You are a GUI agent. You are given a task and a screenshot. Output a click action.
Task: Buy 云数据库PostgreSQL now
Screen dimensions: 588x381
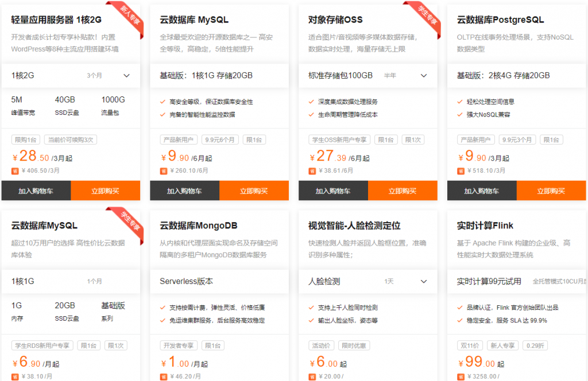(x=551, y=190)
